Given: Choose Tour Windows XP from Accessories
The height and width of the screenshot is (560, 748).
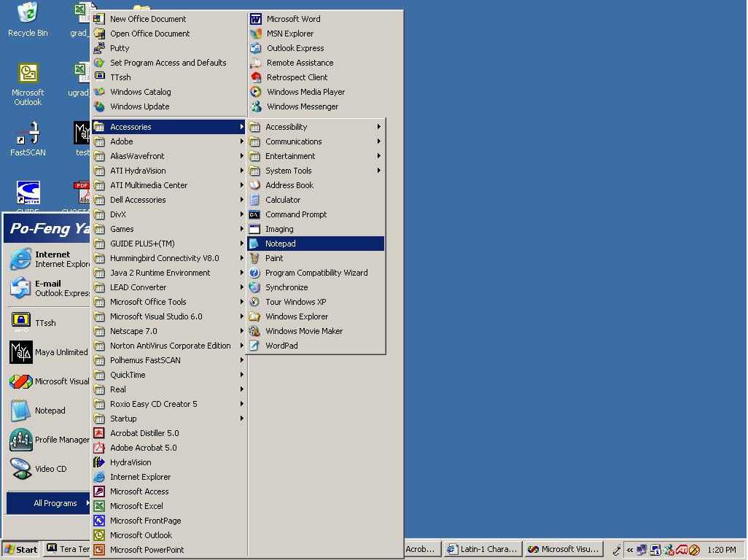Looking at the screenshot, I should (x=316, y=302).
